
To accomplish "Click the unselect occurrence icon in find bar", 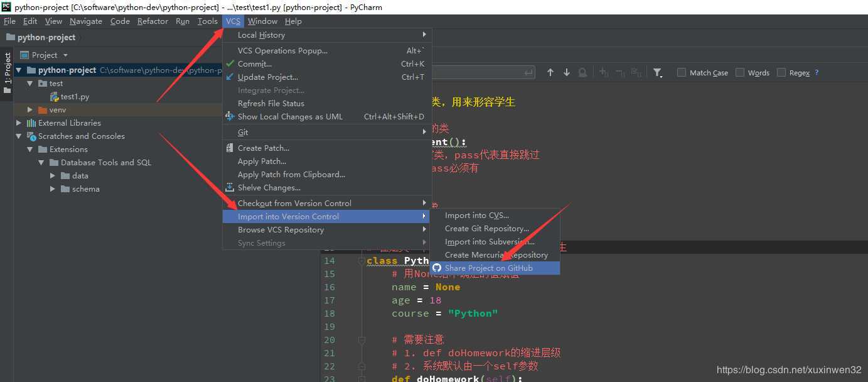I will [620, 73].
